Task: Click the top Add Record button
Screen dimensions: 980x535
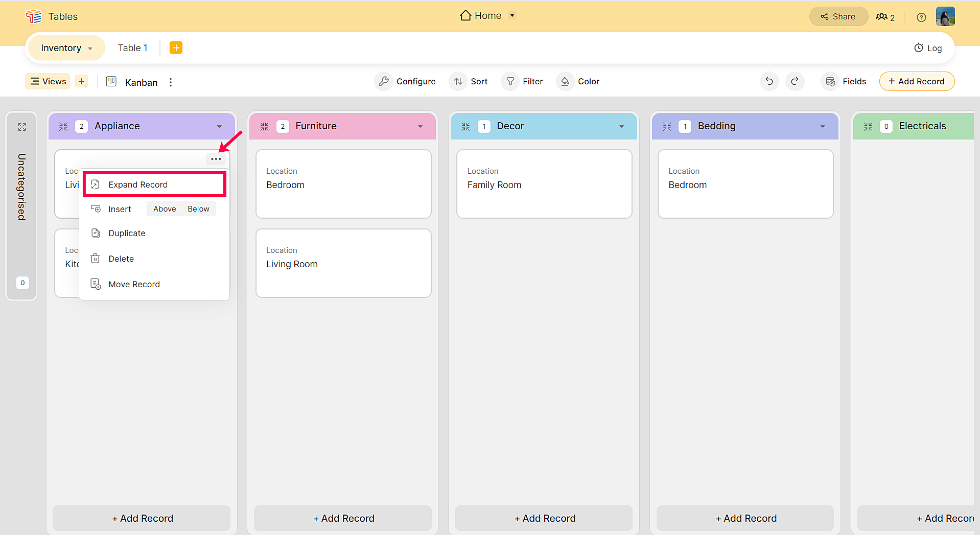Action: coord(917,81)
